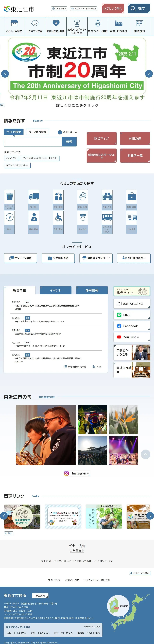
Task: Select the 結婚・離婚 couple icon
Action: 58,200
